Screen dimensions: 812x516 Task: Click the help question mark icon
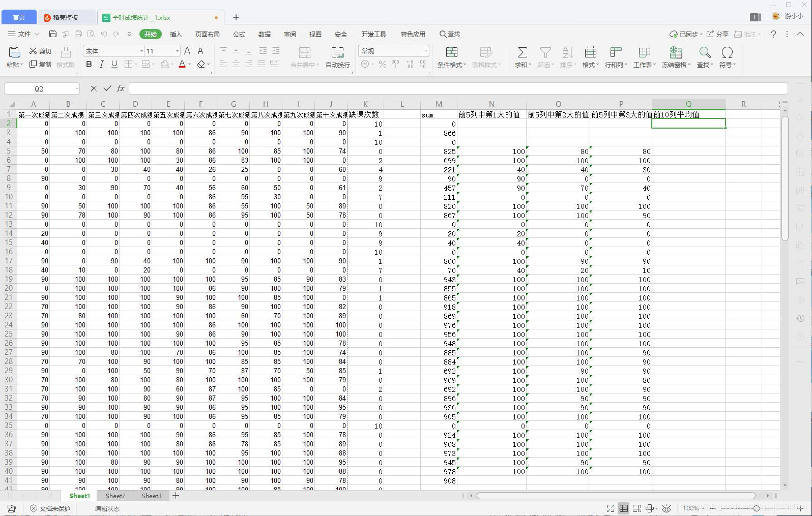point(773,34)
